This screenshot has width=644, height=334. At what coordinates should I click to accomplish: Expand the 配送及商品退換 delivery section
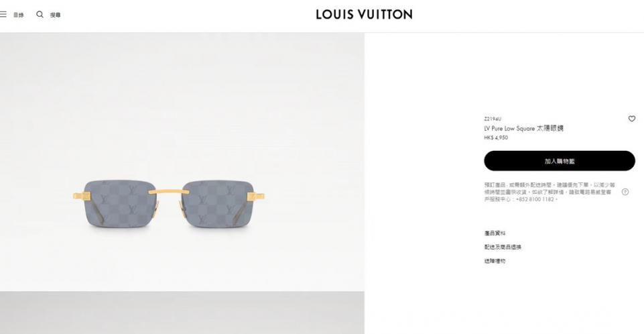click(x=503, y=247)
